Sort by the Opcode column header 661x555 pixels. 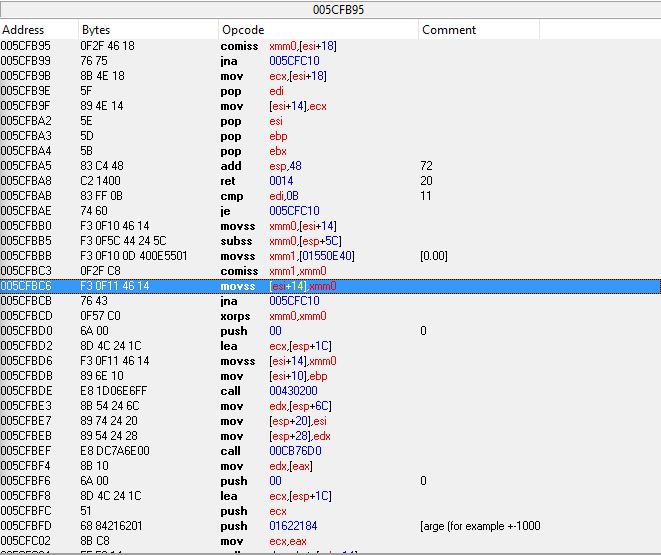[243, 30]
